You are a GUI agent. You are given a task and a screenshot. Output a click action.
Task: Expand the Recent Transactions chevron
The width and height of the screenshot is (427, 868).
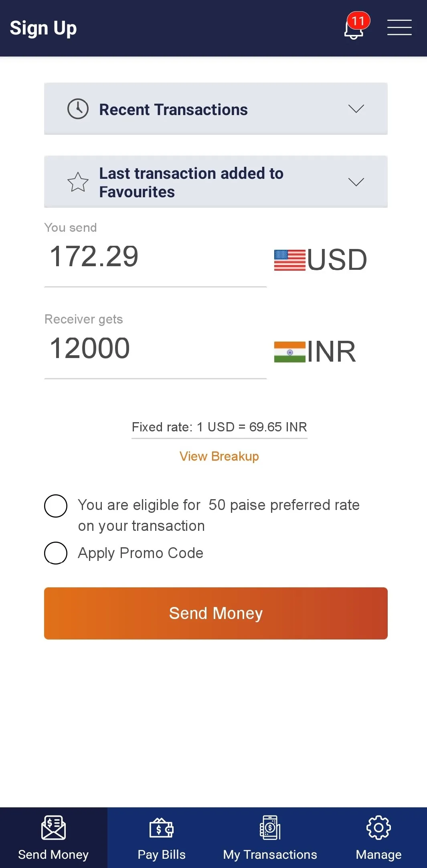pos(356,109)
